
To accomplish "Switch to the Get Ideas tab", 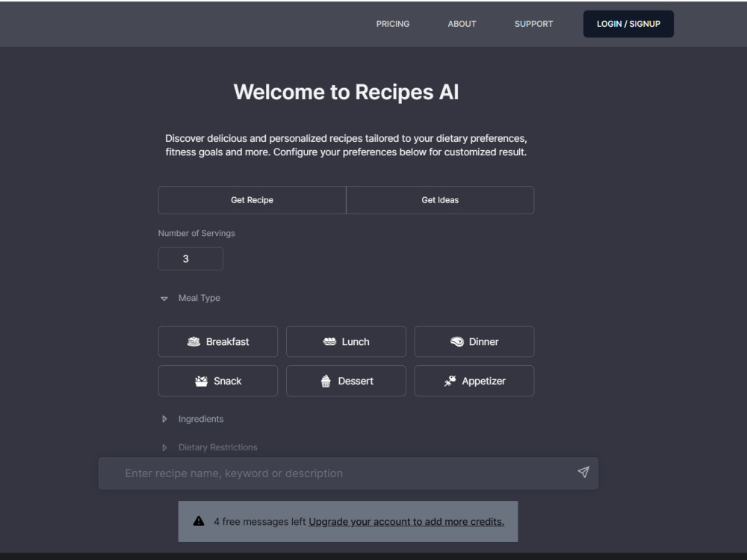I will click(x=440, y=200).
